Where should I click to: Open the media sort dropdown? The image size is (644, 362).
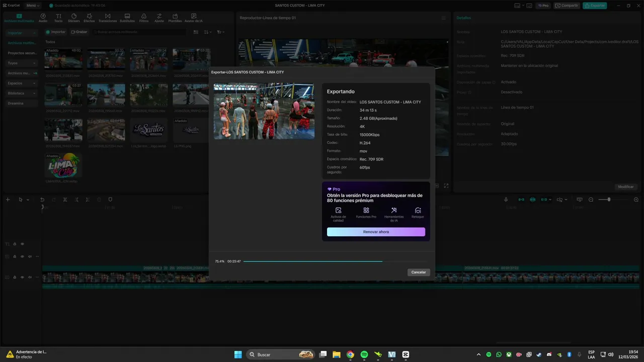pyautogui.click(x=208, y=32)
